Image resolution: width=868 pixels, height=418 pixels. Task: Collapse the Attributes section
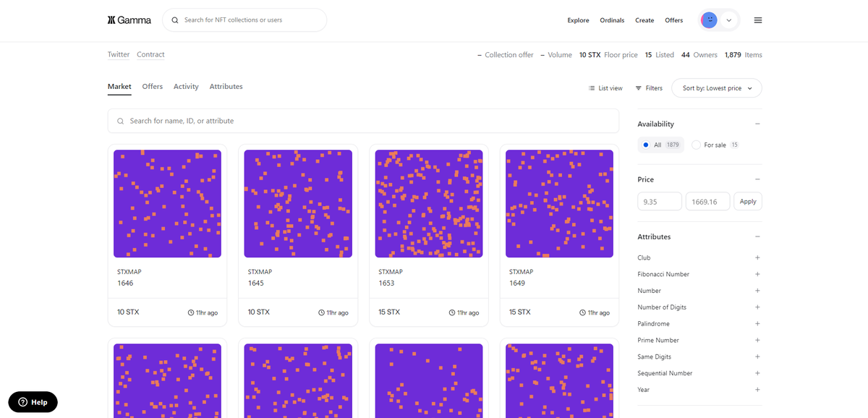pos(757,236)
